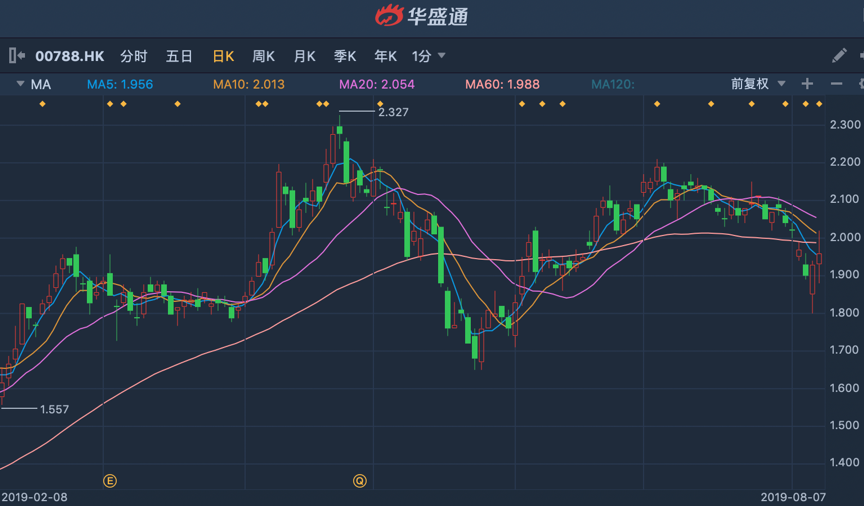Zoom out chart with minus icon
Viewport: 864px width, 506px height.
click(x=837, y=84)
